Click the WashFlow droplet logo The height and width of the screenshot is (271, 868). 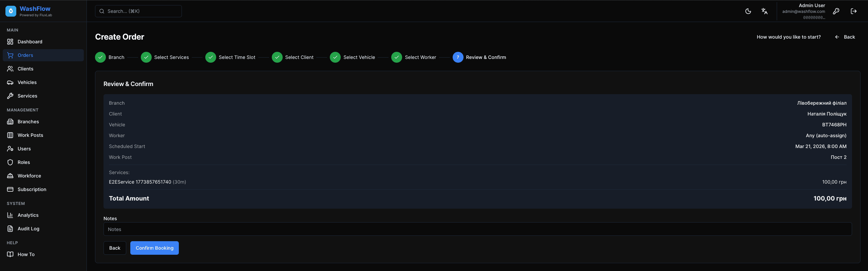click(11, 11)
